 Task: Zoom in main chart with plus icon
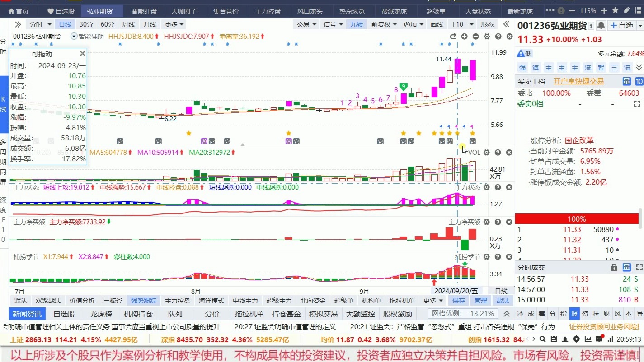(x=464, y=37)
